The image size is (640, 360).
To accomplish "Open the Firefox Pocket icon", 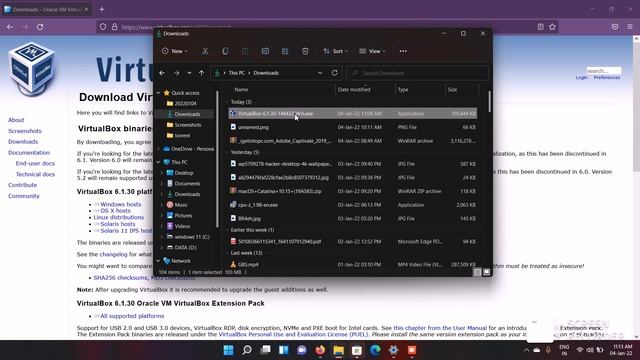I will [x=615, y=27].
